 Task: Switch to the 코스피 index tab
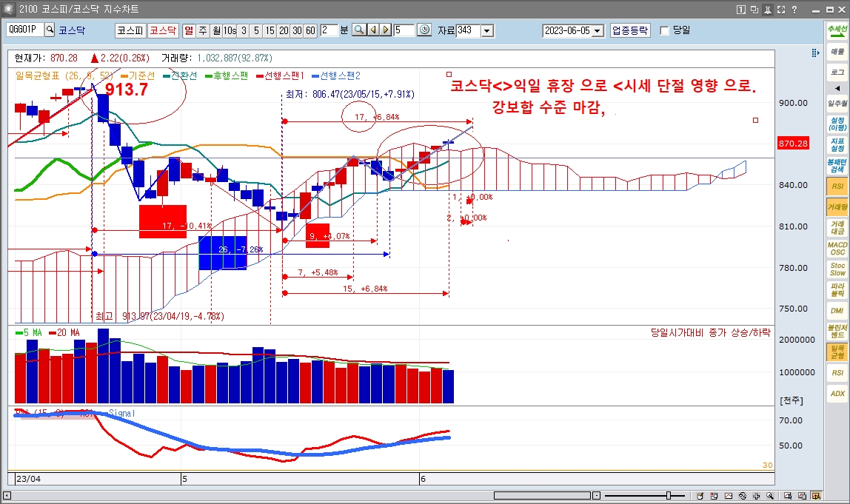pos(130,30)
